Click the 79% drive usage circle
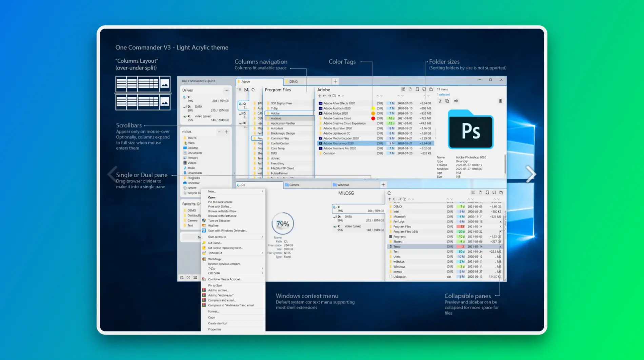This screenshot has height=360, width=644. point(282,224)
